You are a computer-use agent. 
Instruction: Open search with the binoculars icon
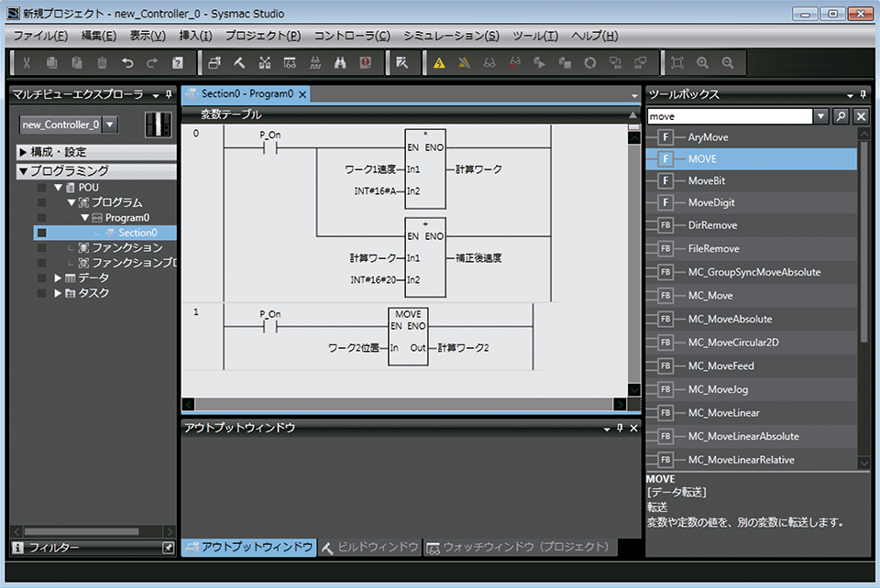tap(340, 63)
